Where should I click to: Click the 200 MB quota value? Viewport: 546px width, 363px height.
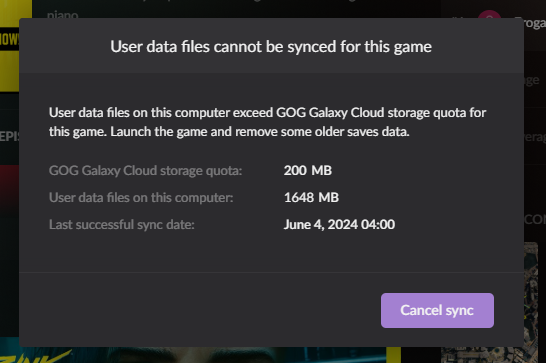(307, 170)
